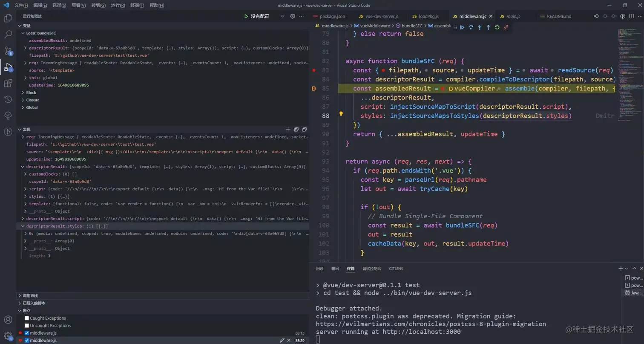Continue execution in the debug toolbar

(x=462, y=27)
